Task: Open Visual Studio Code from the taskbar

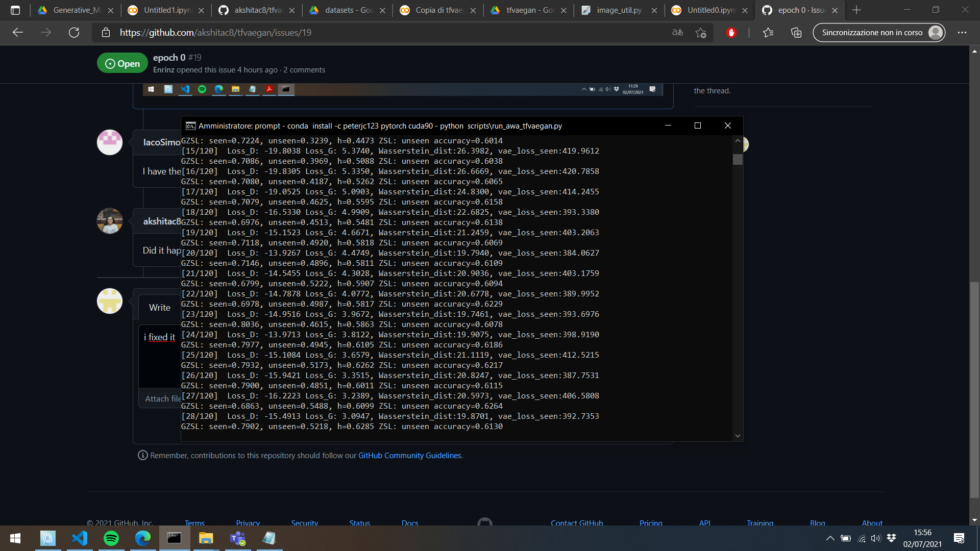Action: [x=80, y=538]
